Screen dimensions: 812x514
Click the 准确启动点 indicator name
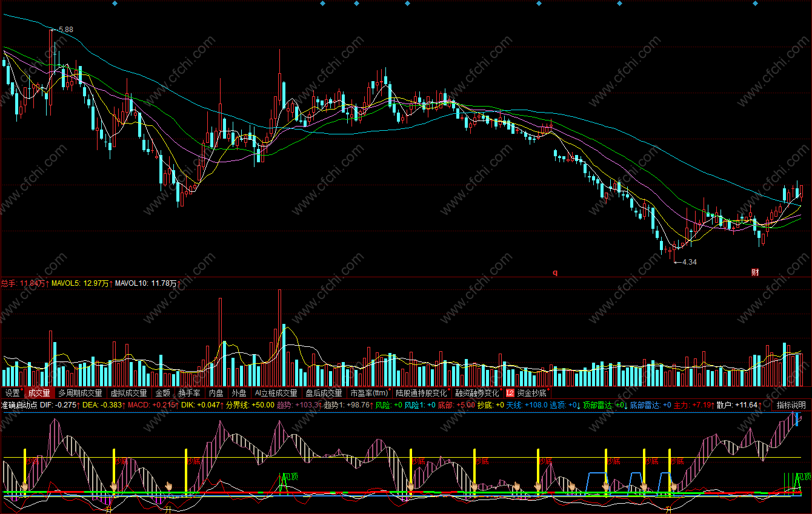click(x=19, y=405)
